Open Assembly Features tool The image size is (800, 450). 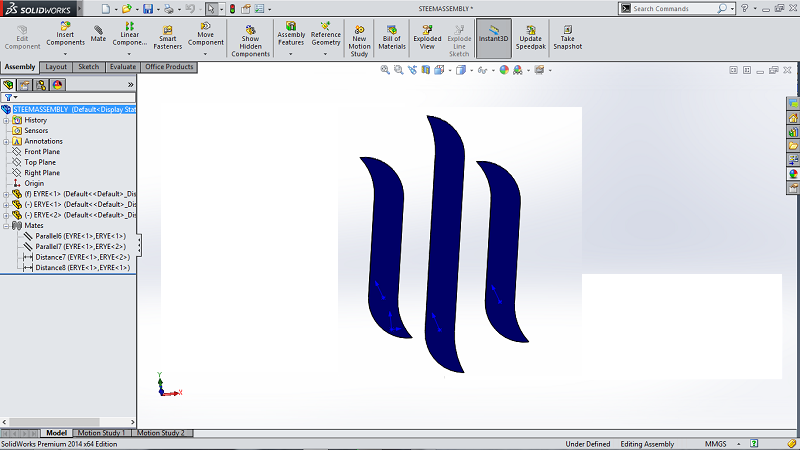click(291, 35)
